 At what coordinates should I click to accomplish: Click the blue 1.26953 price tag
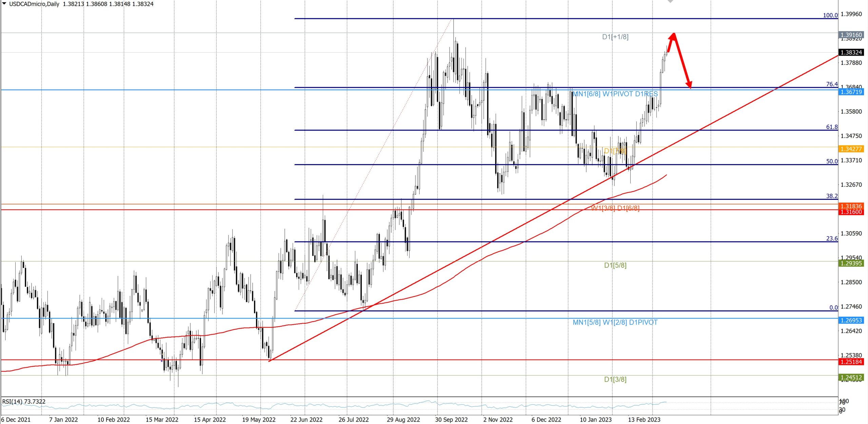tap(851, 320)
